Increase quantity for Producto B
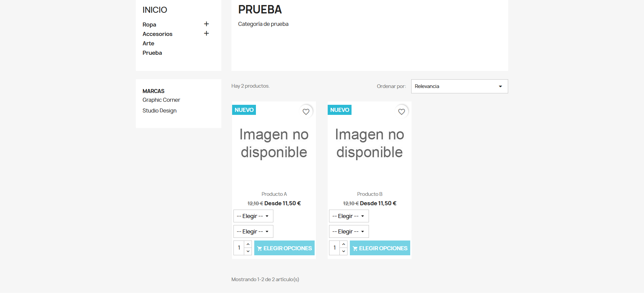644x306 pixels. (x=343, y=244)
